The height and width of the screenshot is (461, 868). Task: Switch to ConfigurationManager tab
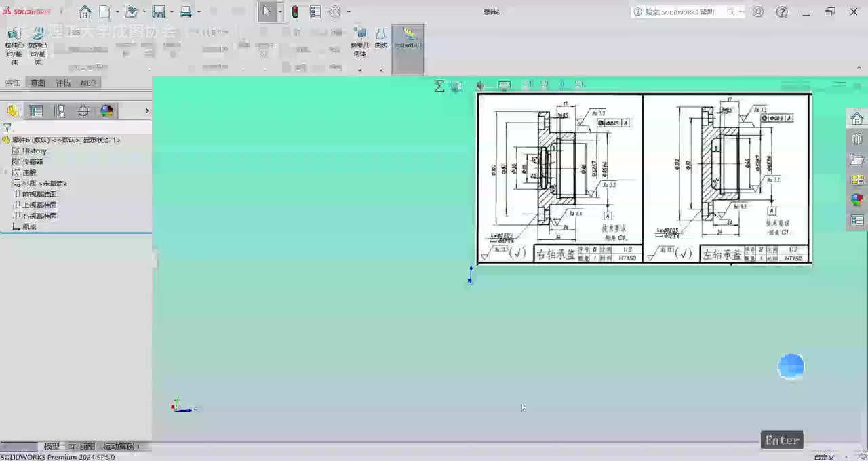60,111
